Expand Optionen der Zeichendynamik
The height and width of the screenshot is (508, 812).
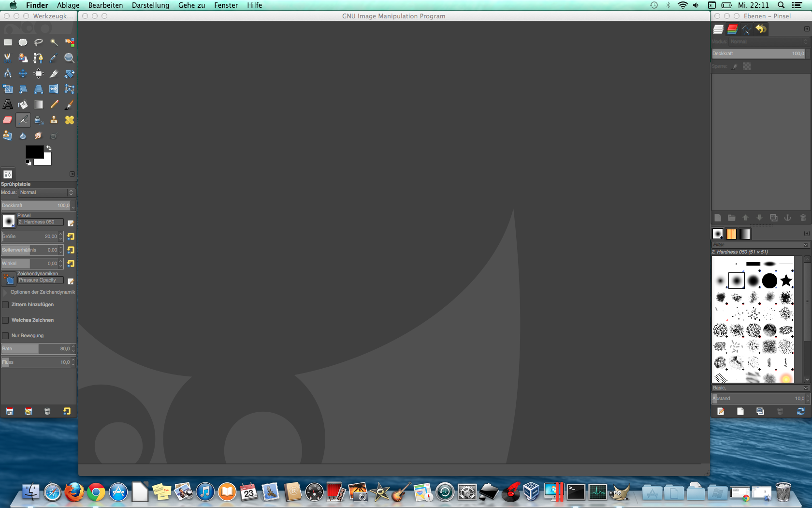5,292
